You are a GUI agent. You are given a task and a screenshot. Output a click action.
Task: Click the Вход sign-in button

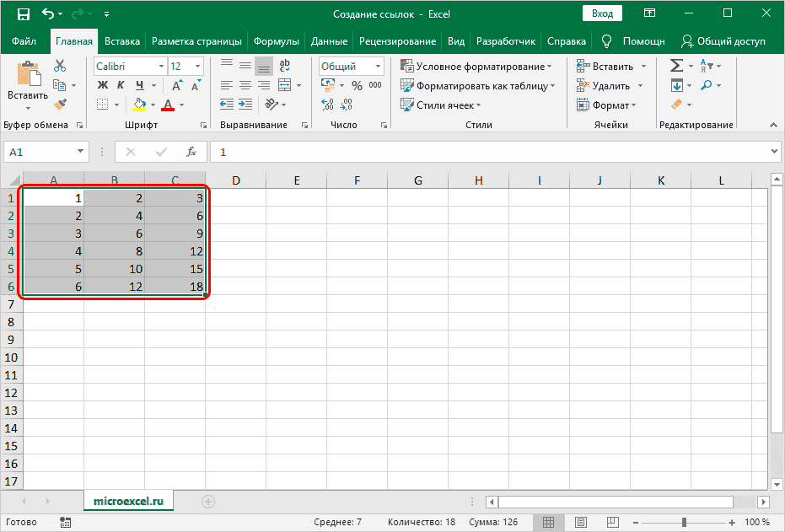602,13
